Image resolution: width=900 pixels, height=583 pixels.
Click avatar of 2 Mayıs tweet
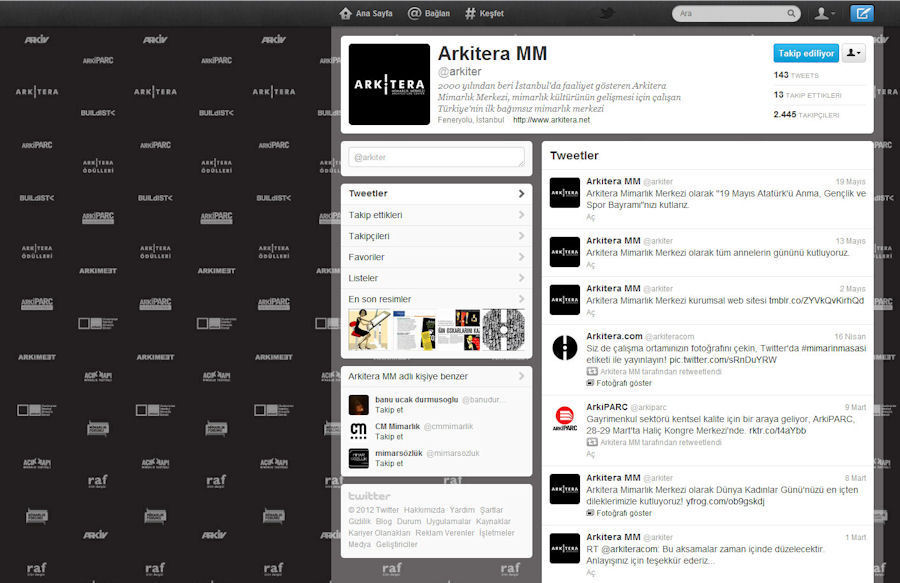pos(565,300)
